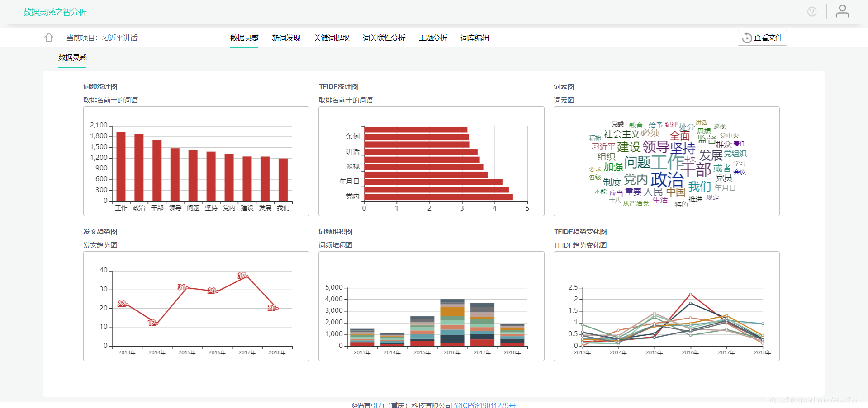
Task: Click the 22 data point on trend chart
Action: coord(127,305)
